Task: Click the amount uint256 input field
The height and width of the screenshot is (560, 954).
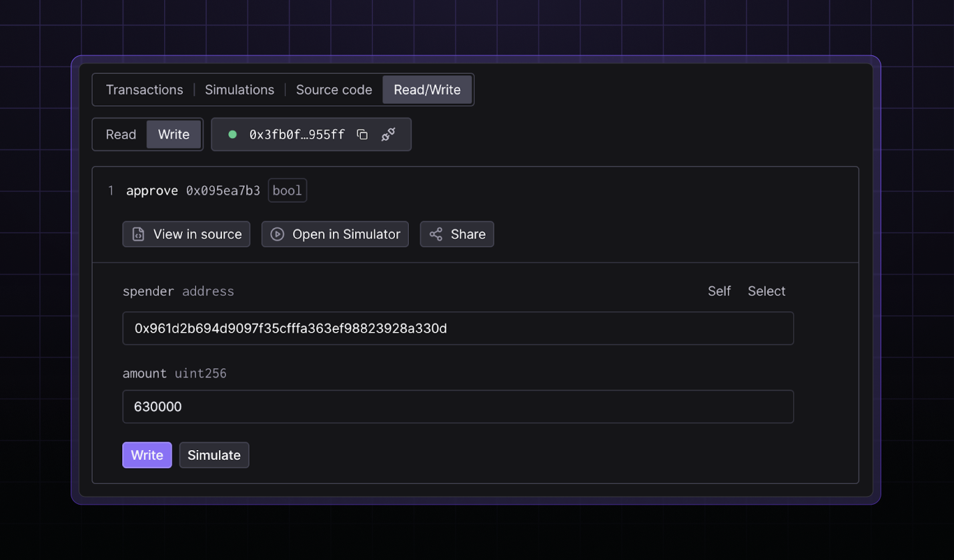Action: pyautogui.click(x=458, y=407)
